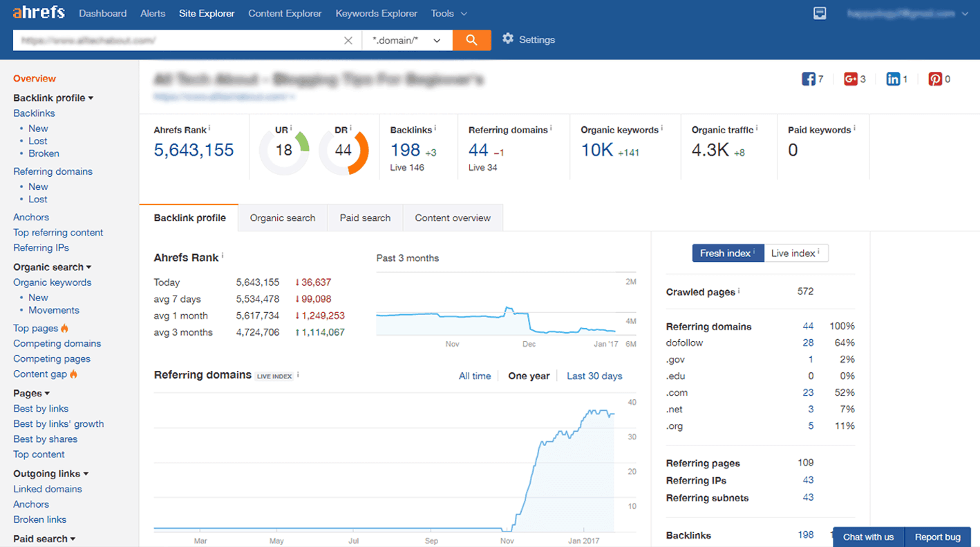The height and width of the screenshot is (547, 980).
Task: Open Dashboard in top navigation
Action: (x=103, y=13)
